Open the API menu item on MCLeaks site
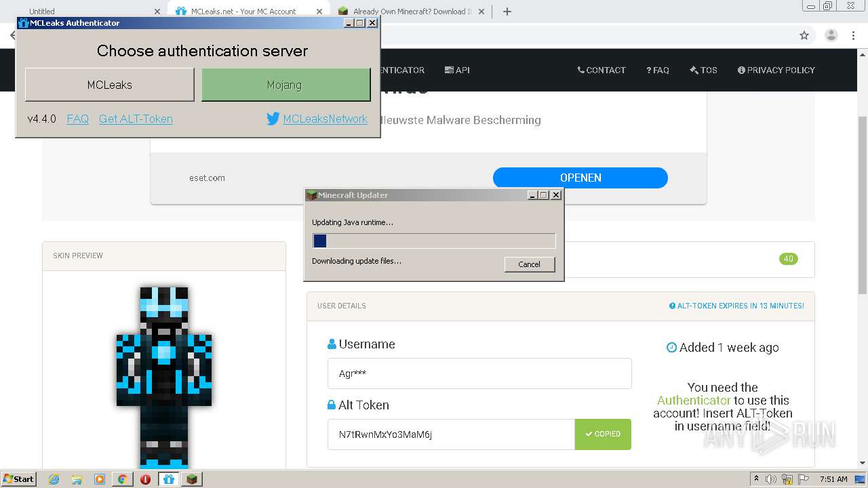Viewport: 868px width, 488px height. pos(457,70)
